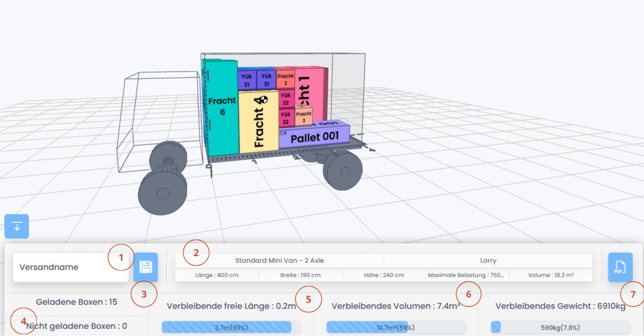
Task: Click the weight 590kg(7.8%) progress bar
Action: pos(560,327)
